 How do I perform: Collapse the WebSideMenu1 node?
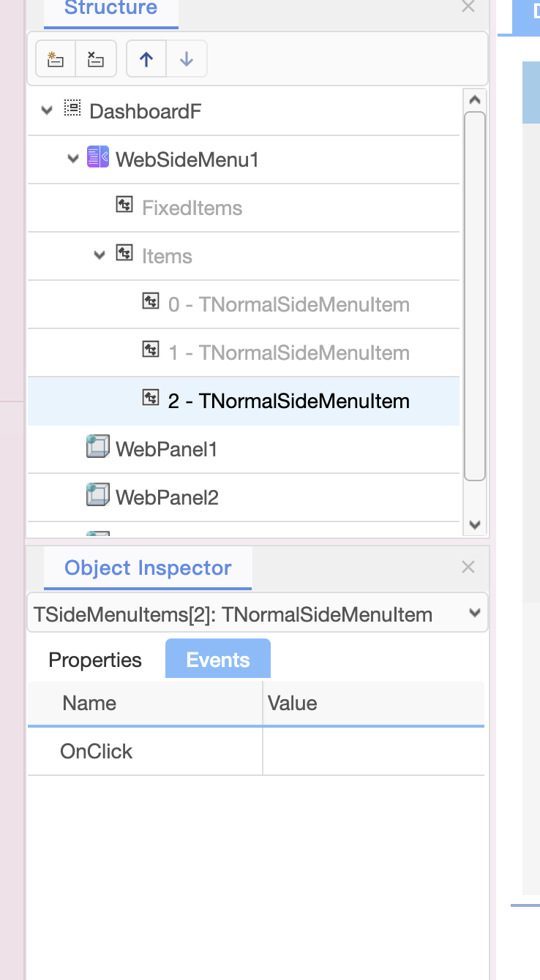tap(73, 159)
